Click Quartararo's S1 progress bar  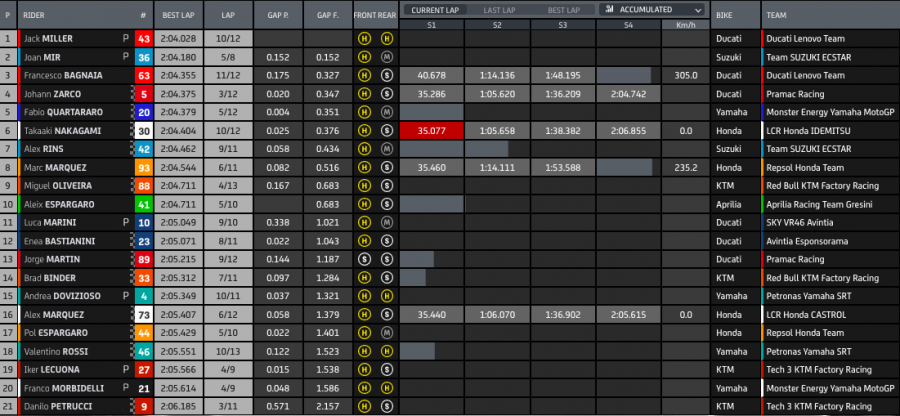pos(431,112)
